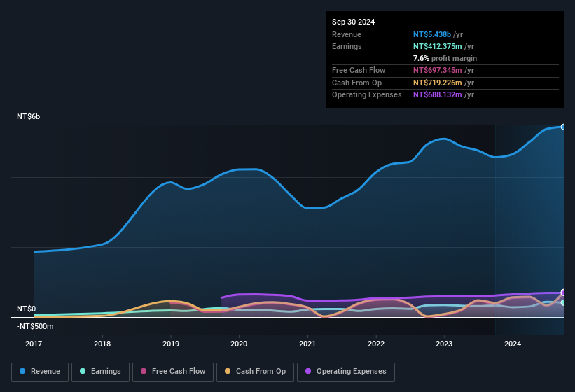Image resolution: width=575 pixels, height=392 pixels.
Task: Click the Sep 30 2024 tooltip date
Action: 353,22
